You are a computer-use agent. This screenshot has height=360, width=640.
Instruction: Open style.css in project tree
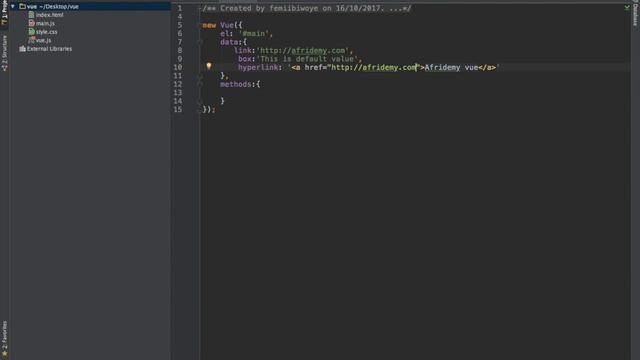[47, 32]
